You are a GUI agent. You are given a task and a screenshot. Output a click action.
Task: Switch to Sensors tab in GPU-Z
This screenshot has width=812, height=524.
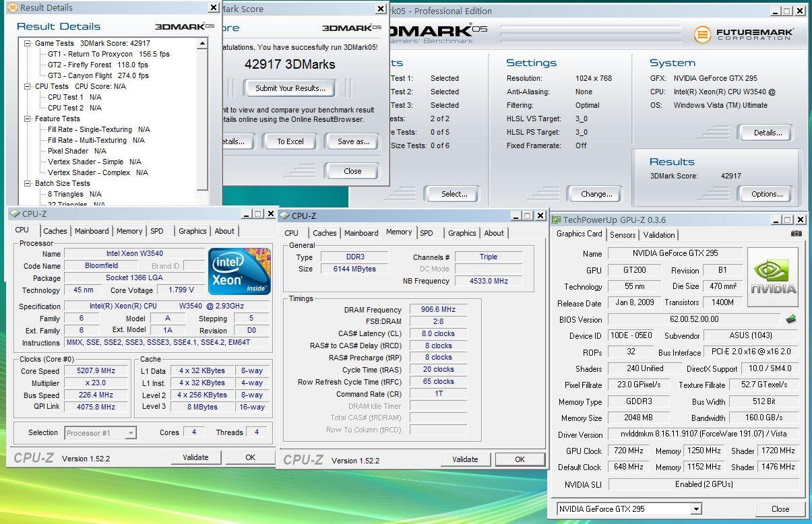click(x=623, y=235)
